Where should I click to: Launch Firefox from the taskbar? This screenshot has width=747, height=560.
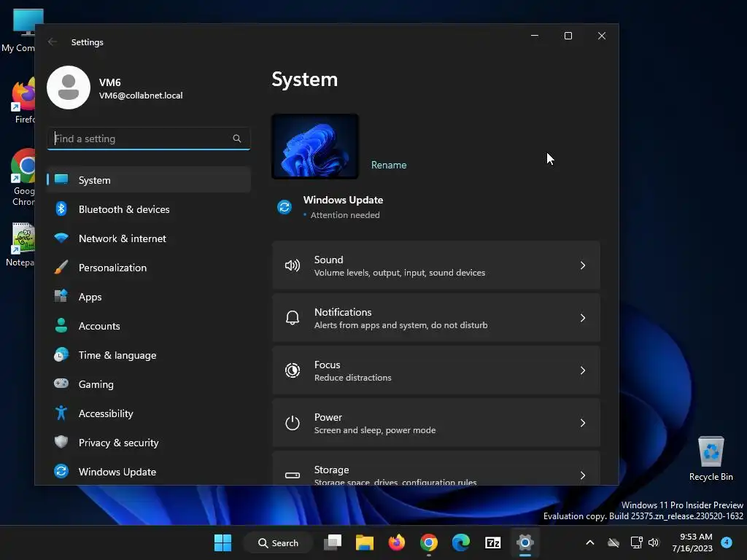coord(396,542)
